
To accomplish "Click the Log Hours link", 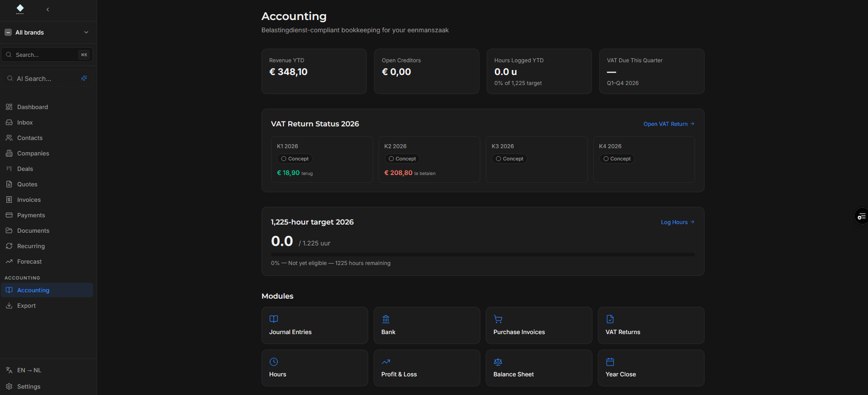I will point(677,222).
